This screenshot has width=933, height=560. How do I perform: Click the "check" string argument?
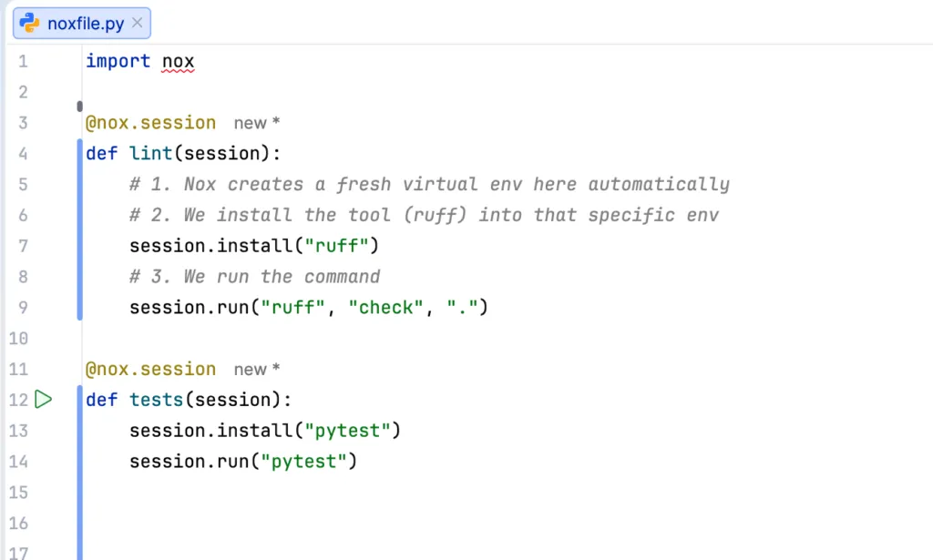click(x=385, y=308)
